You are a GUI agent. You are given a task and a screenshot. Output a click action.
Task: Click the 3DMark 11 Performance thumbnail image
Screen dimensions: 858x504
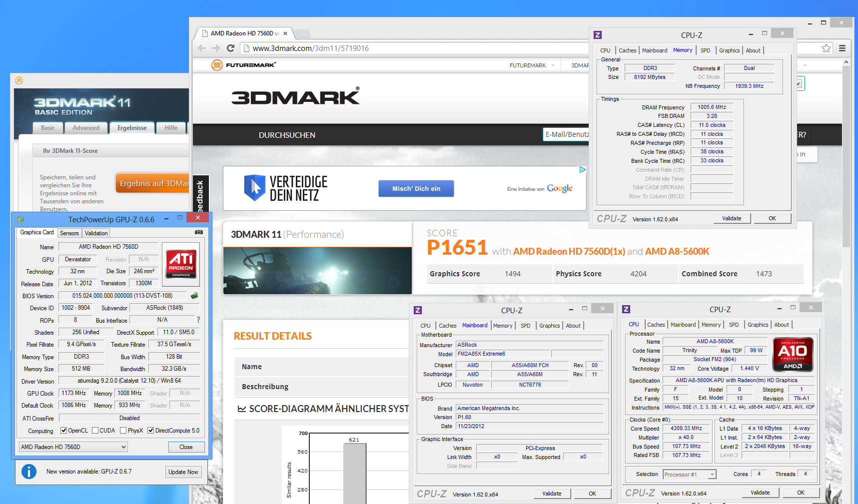click(317, 271)
